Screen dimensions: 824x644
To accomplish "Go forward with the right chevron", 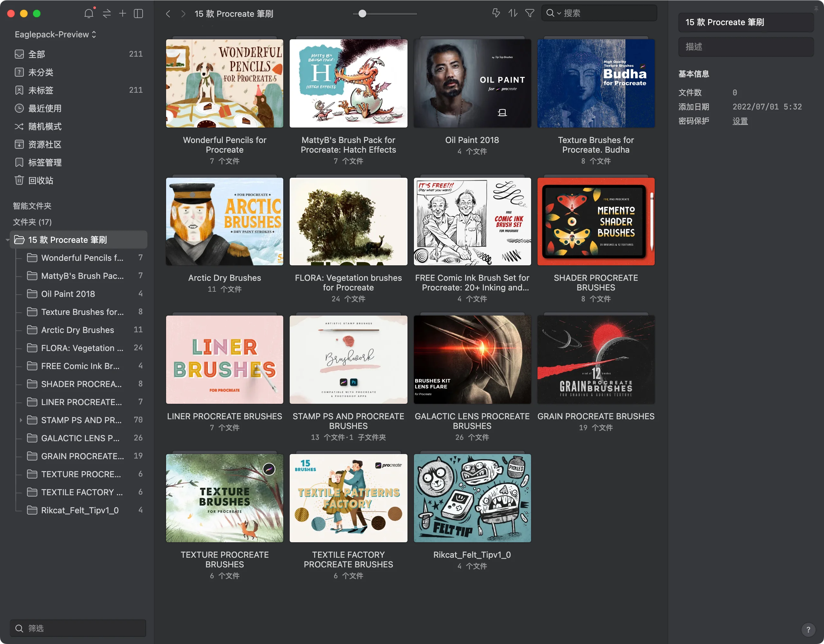I will [x=183, y=14].
